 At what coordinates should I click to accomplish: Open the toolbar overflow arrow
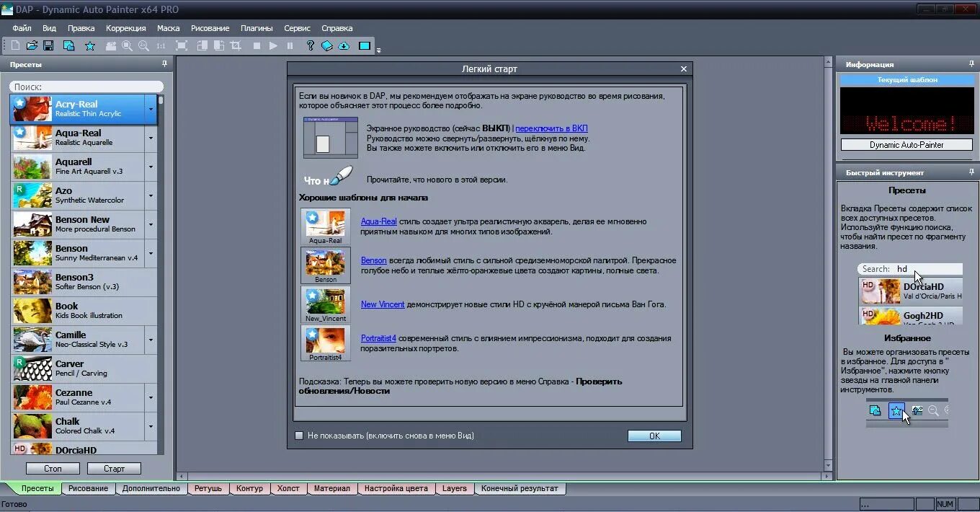[x=379, y=50]
